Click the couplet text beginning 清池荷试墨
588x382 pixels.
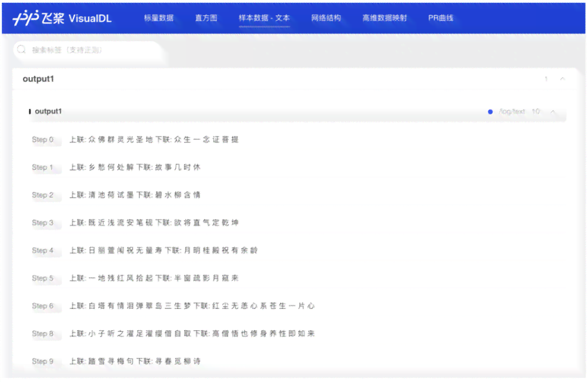point(135,195)
